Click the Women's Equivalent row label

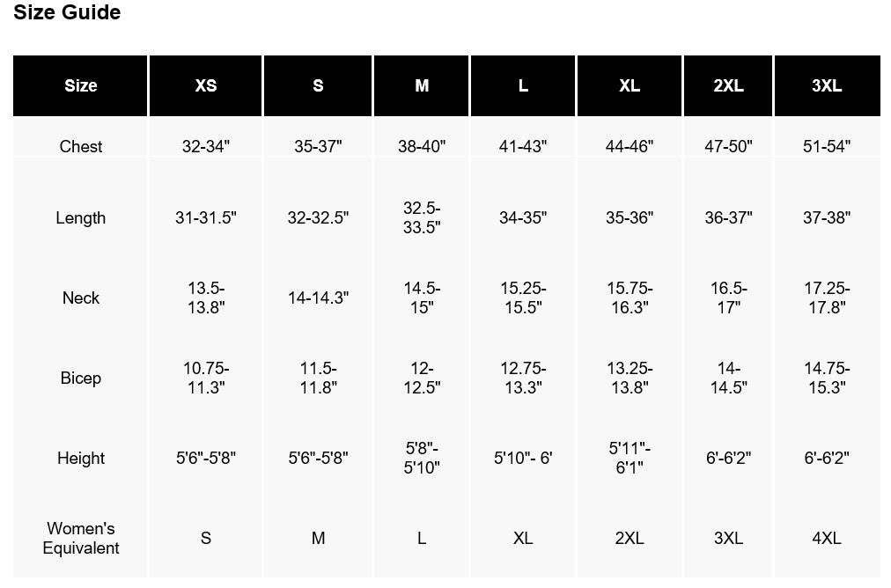click(x=81, y=539)
